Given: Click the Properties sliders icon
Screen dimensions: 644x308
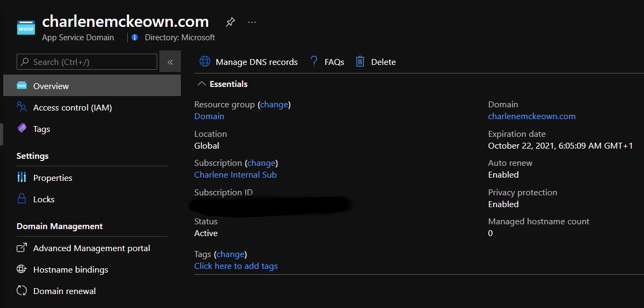Looking at the screenshot, I should [x=22, y=178].
